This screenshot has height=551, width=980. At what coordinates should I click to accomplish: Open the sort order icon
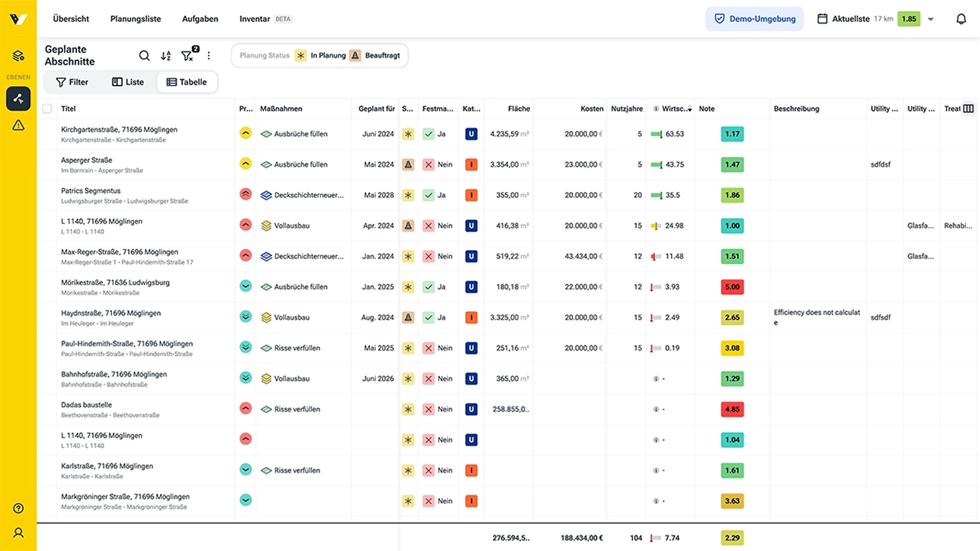[166, 56]
